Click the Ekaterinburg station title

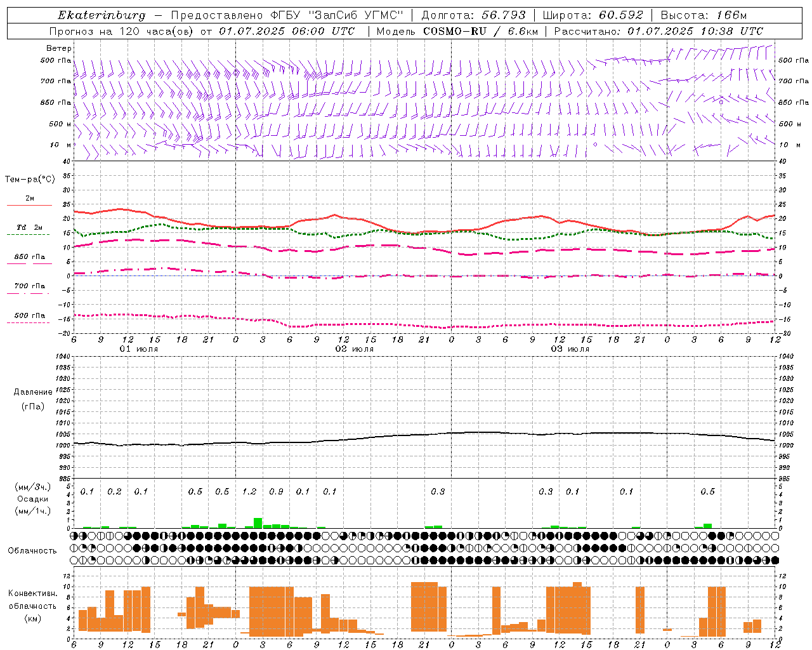click(x=101, y=15)
